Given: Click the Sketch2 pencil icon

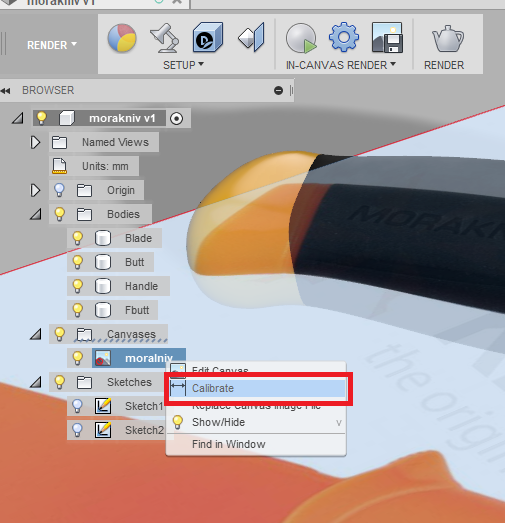Looking at the screenshot, I should 103,430.
